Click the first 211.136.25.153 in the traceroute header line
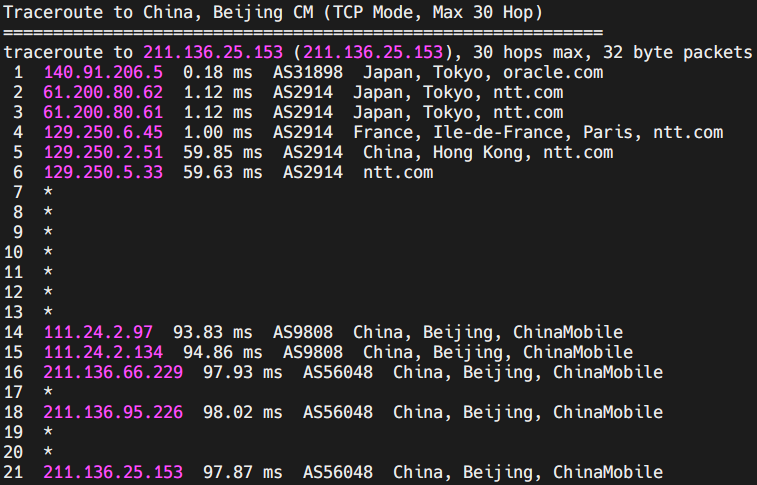Screen dimensions: 757x485 [x=213, y=52]
